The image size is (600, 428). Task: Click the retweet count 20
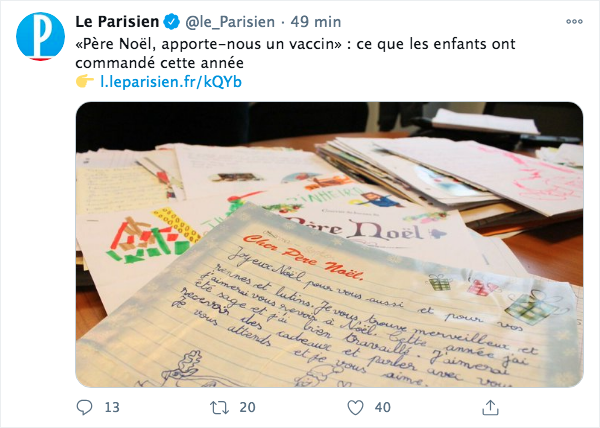(x=247, y=408)
